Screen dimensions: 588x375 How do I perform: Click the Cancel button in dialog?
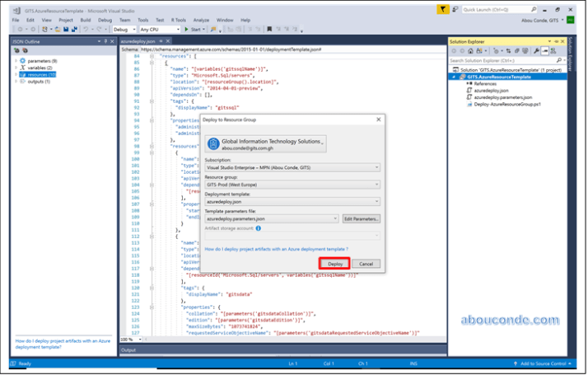[366, 264]
